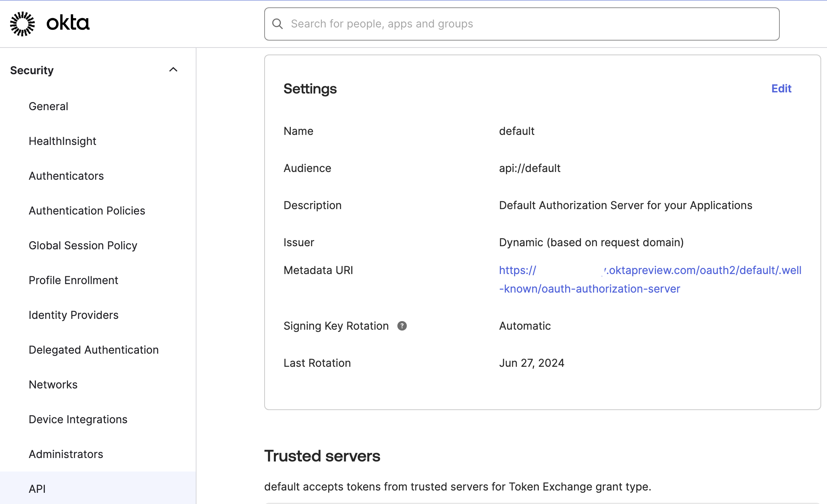Image resolution: width=827 pixels, height=504 pixels.
Task: Click the Security menu heading
Action: pos(32,70)
